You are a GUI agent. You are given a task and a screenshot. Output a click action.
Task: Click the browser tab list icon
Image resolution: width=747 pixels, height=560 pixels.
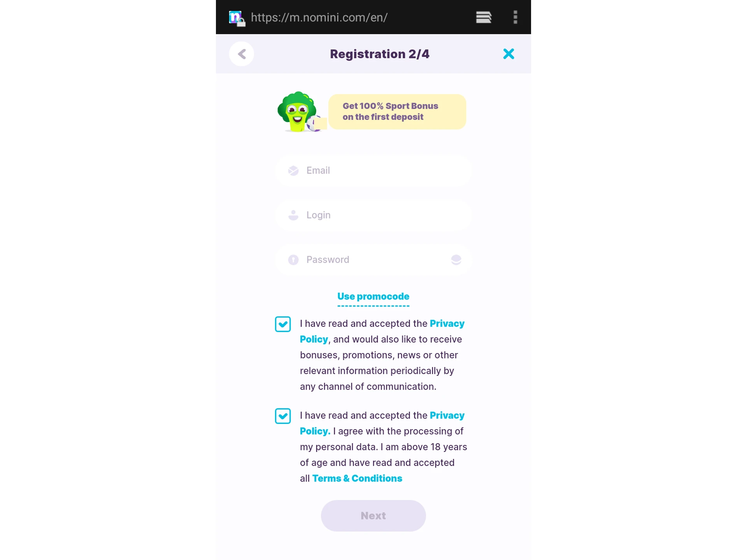tap(484, 16)
